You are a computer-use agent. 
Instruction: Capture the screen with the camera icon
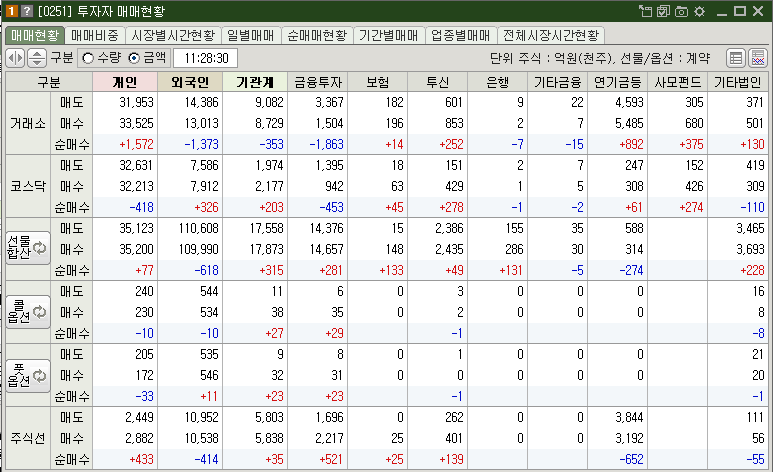(x=681, y=11)
